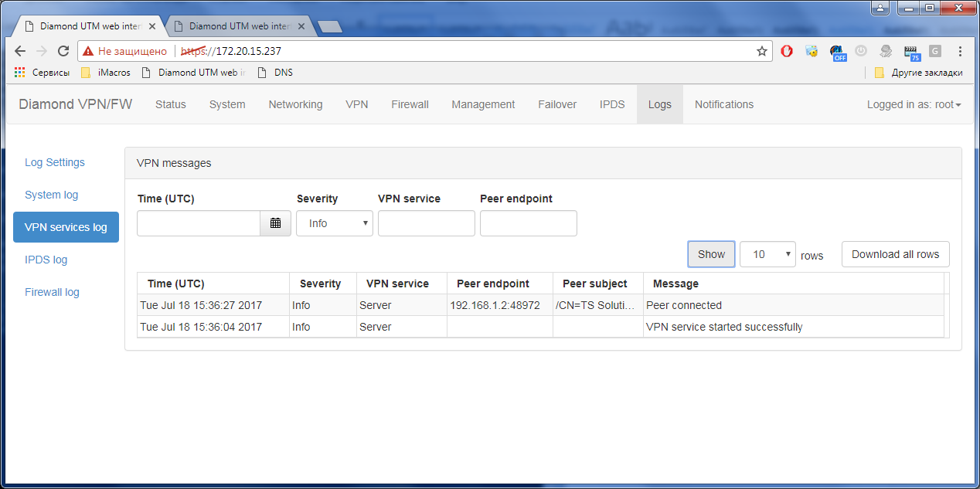Expand the Logged in as root menu
The height and width of the screenshot is (489, 980).
914,104
